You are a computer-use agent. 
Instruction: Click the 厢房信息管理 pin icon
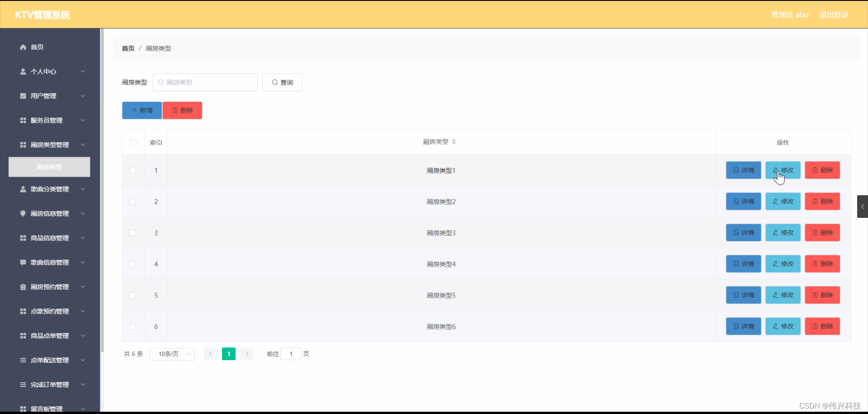(22, 213)
